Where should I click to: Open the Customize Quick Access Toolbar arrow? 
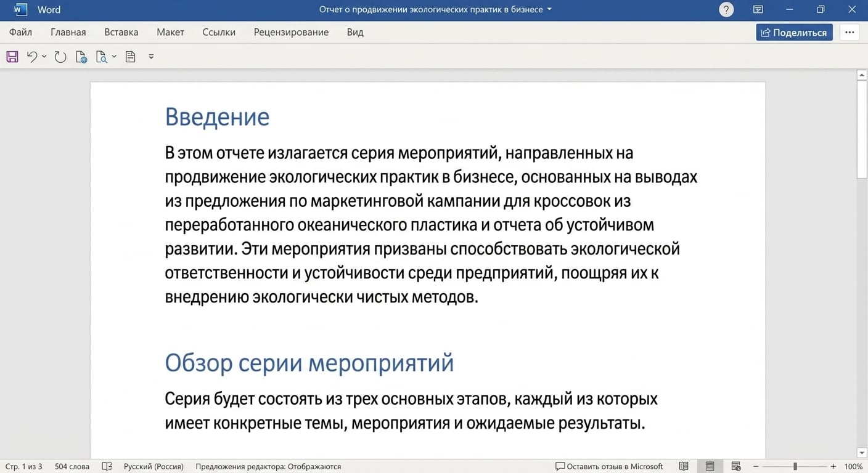point(151,57)
